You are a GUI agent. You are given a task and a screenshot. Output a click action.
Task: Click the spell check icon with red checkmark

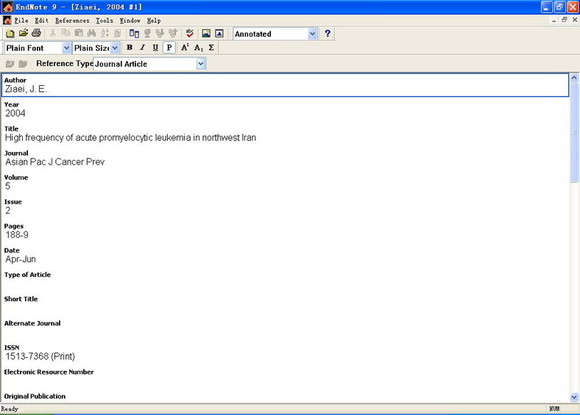(190, 33)
